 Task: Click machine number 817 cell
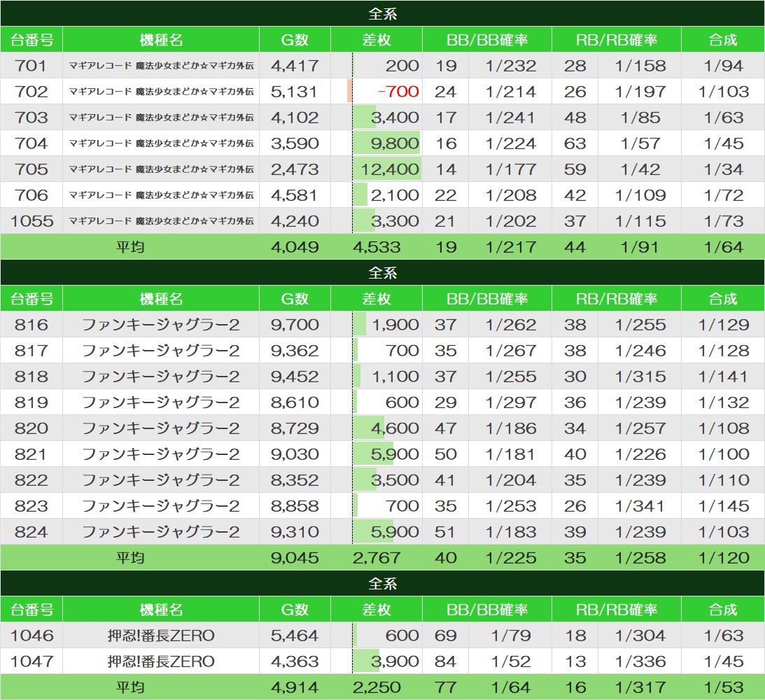(x=31, y=350)
